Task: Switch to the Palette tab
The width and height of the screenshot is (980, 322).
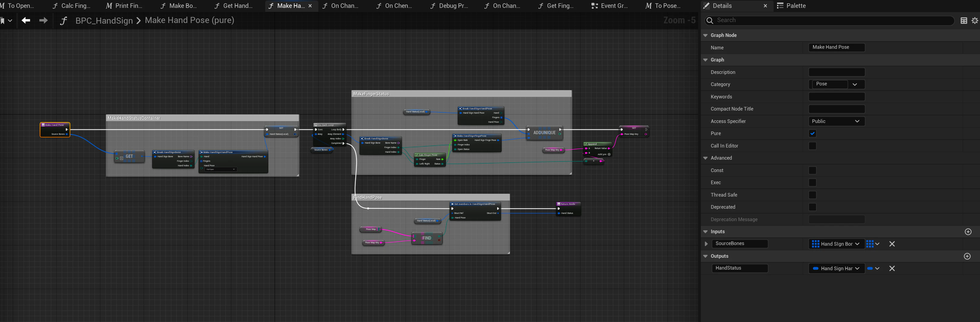Action: pos(791,6)
